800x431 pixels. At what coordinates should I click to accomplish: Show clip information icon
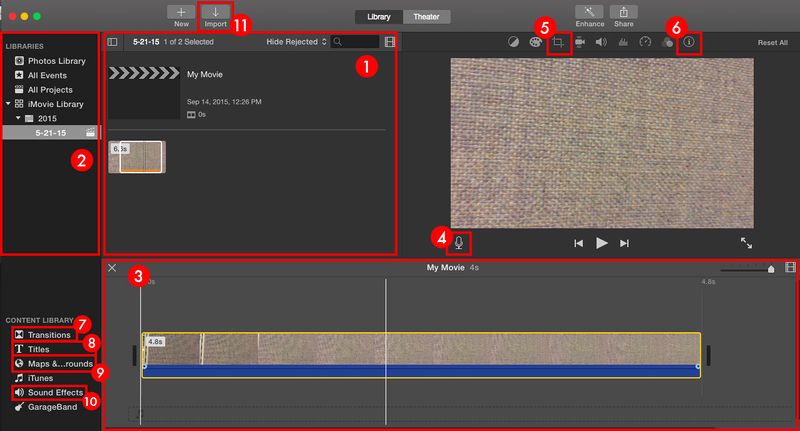688,42
